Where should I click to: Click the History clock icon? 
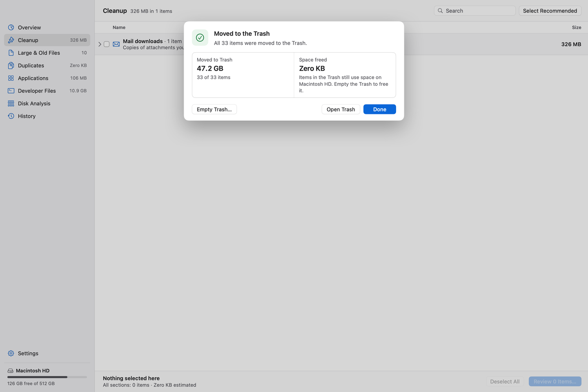11,116
